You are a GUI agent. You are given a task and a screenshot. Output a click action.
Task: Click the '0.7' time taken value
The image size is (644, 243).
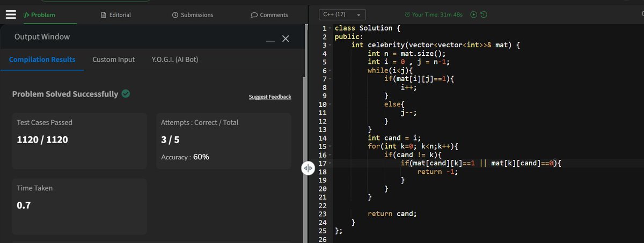pyautogui.click(x=24, y=205)
